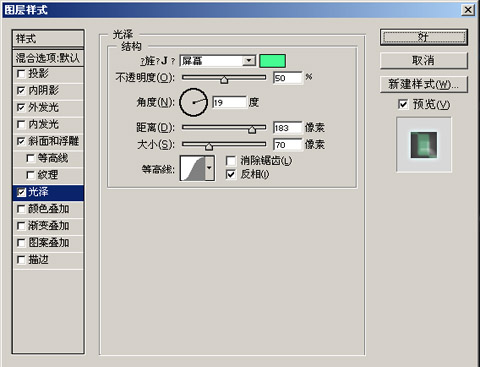This screenshot has width=480, height=367.
Task: Click the 距离 distance value field
Action: [x=287, y=128]
